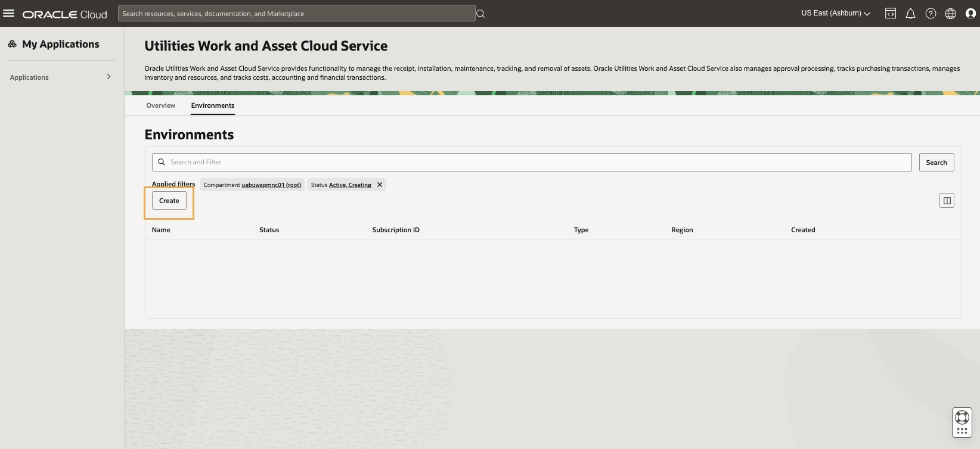Remove the Status filter chip

pyautogui.click(x=380, y=185)
